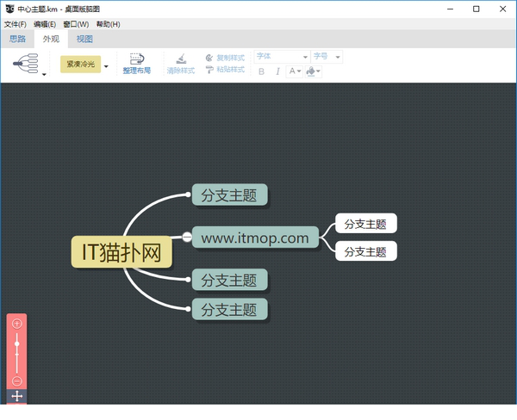Select the 紧凑冷光 theme swatch
Image resolution: width=517 pixels, height=420 pixels.
coord(80,65)
